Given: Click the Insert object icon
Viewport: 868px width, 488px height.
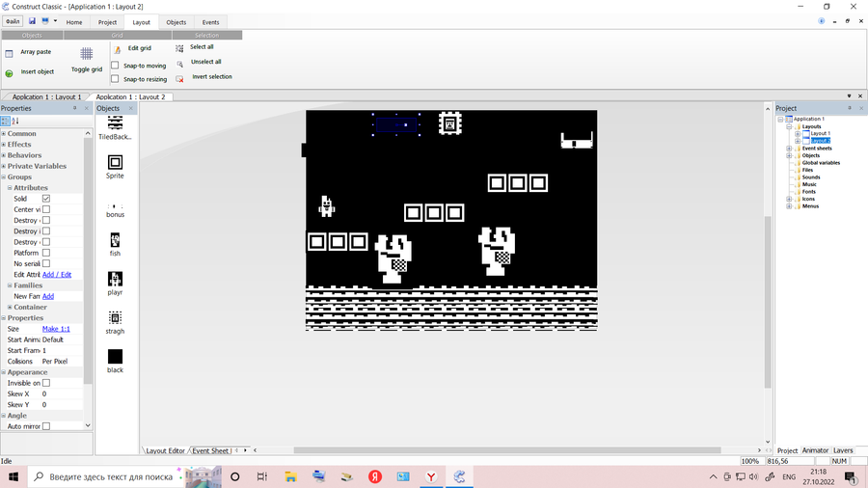Looking at the screenshot, I should (9, 73).
